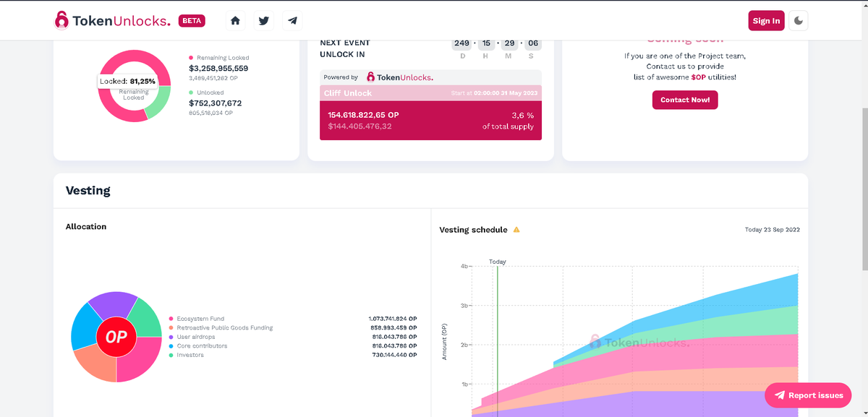Click the Vesting section heading
Viewport: 868px width, 417px height.
point(88,191)
